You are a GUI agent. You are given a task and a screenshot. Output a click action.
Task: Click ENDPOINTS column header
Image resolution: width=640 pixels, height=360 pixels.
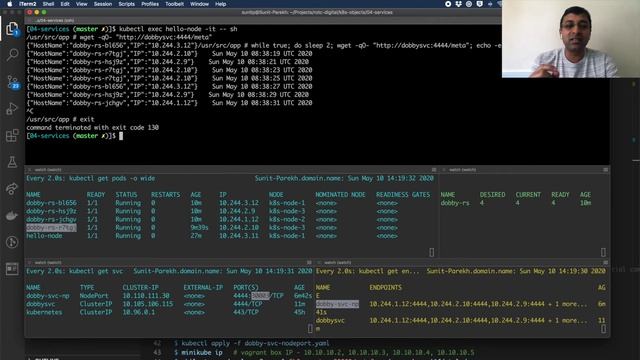click(385, 287)
